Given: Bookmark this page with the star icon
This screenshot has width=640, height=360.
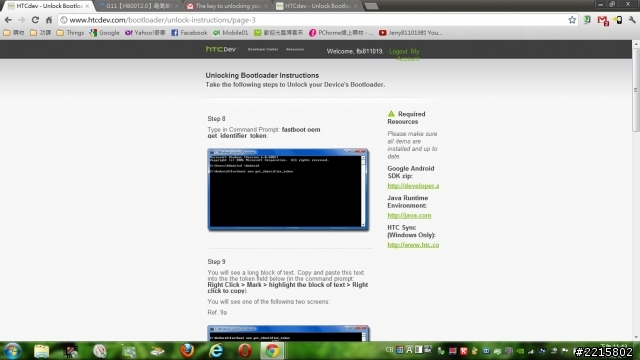Looking at the screenshot, I should pos(572,20).
